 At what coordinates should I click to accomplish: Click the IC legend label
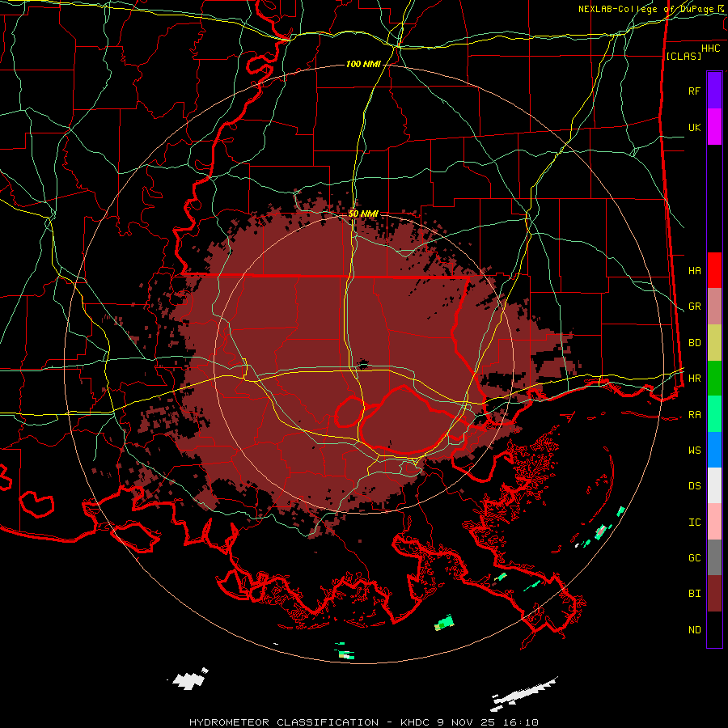coord(694,522)
